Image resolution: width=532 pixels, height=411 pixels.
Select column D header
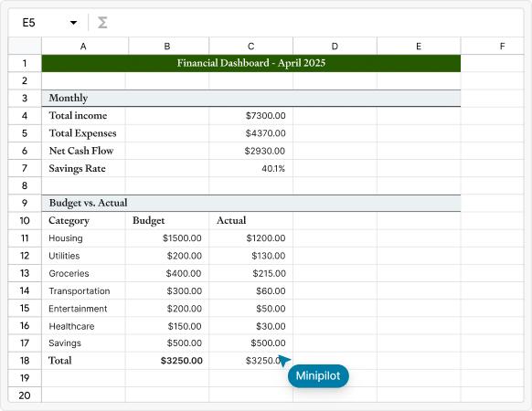tap(335, 46)
